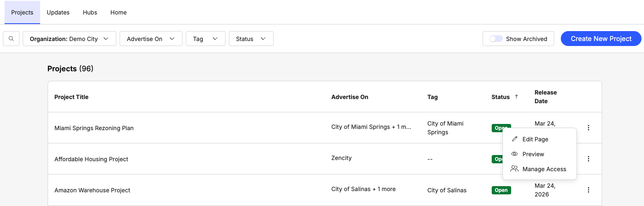Click the Status column sort arrow
This screenshot has width=644, height=206.
(x=516, y=97)
